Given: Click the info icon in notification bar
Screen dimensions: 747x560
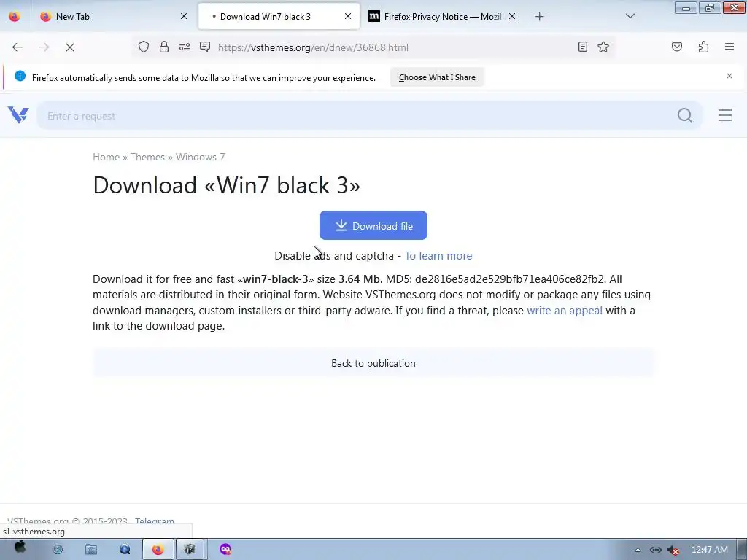Looking at the screenshot, I should tap(20, 76).
